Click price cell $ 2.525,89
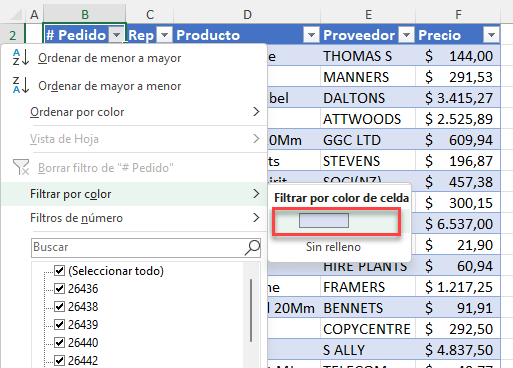 [x=458, y=119]
